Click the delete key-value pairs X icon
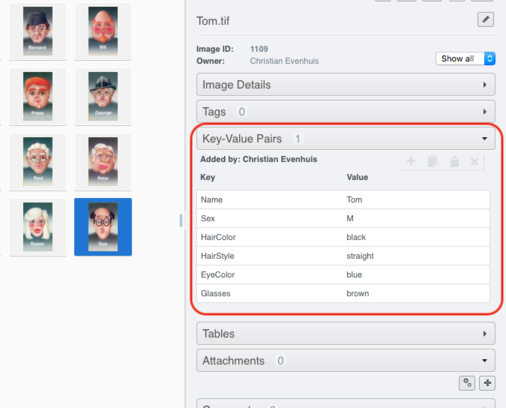This screenshot has height=408, width=506. tap(474, 162)
